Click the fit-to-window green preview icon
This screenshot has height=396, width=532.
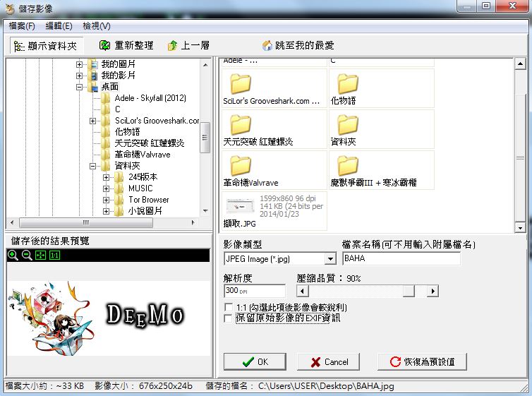(40, 255)
